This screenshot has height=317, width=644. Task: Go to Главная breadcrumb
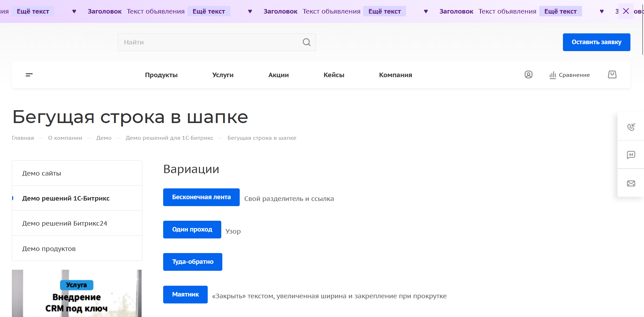(x=23, y=138)
